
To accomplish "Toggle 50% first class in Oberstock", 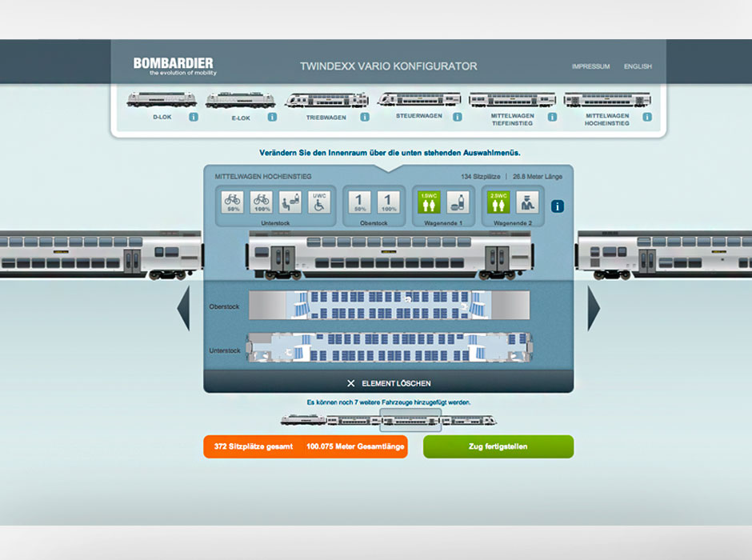I will click(x=360, y=202).
